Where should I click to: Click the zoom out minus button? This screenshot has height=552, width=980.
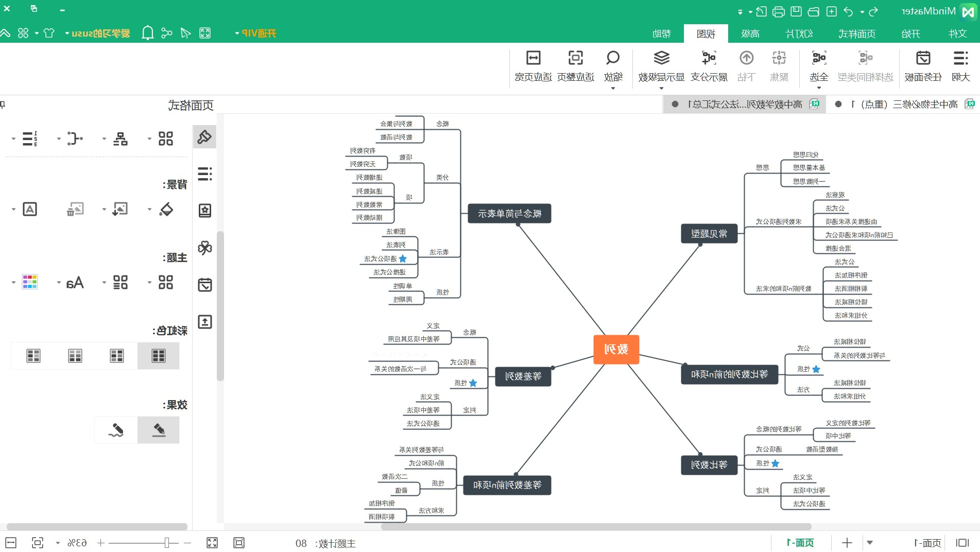[187, 543]
